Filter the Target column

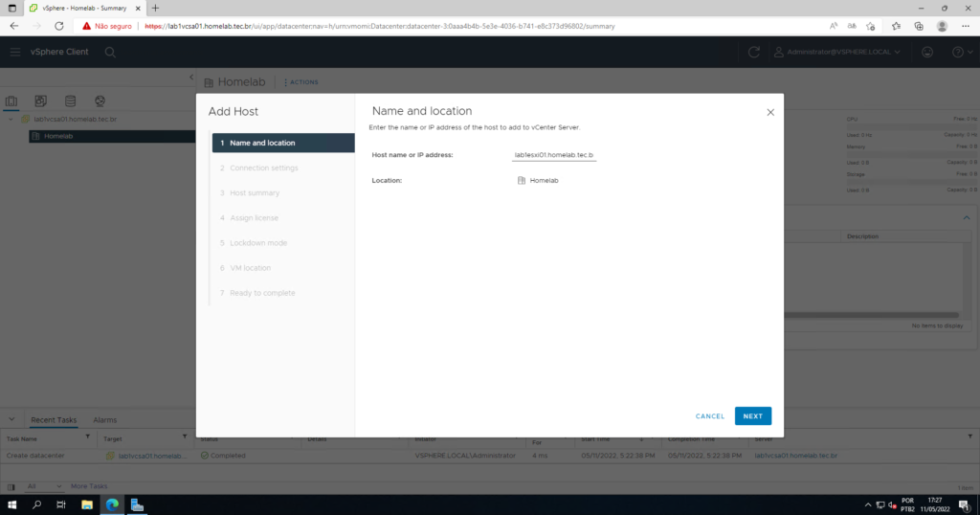pyautogui.click(x=185, y=437)
